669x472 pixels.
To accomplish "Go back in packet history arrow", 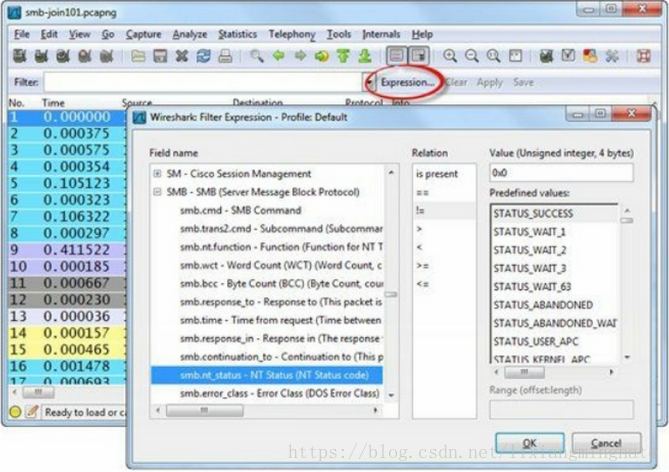I will [279, 56].
